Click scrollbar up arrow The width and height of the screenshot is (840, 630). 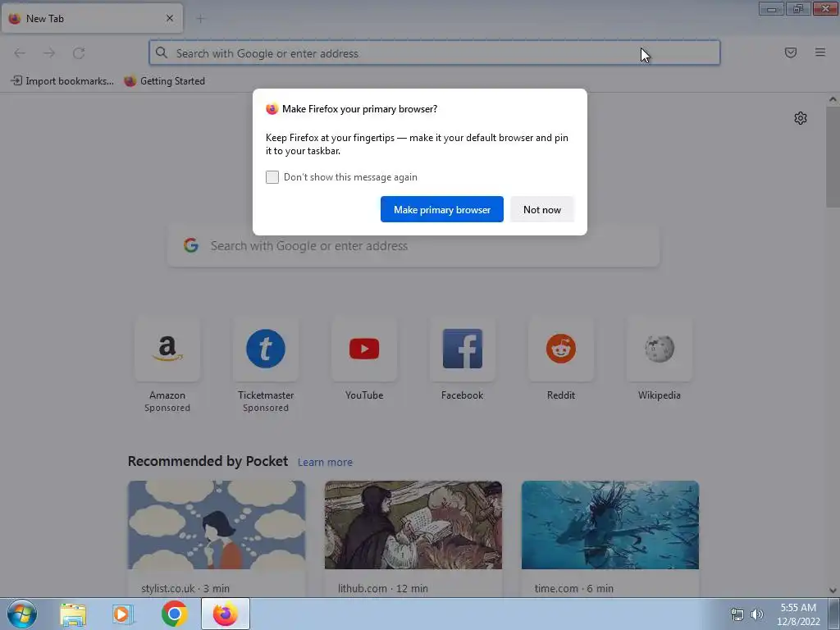pyautogui.click(x=833, y=99)
